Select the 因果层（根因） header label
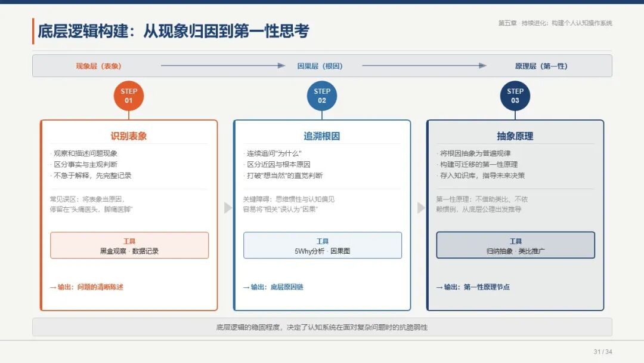Viewport: 644px width, 363px height. point(320,66)
